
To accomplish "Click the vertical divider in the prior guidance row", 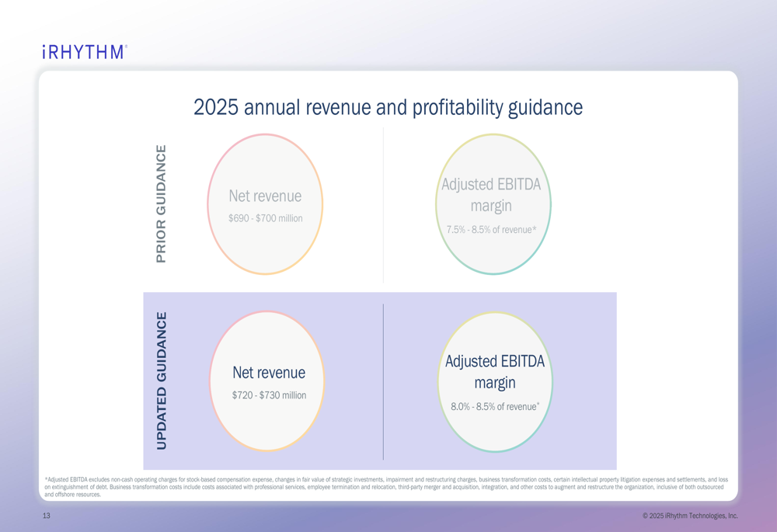I will [383, 204].
